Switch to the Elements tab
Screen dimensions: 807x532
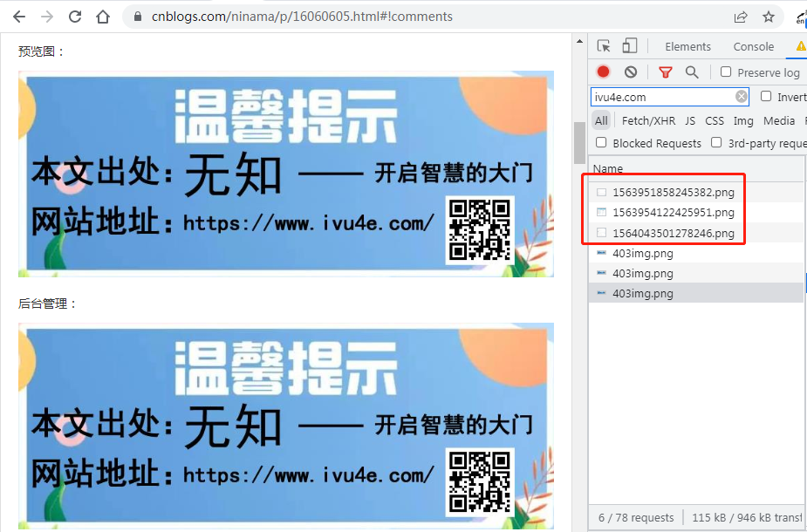(687, 47)
